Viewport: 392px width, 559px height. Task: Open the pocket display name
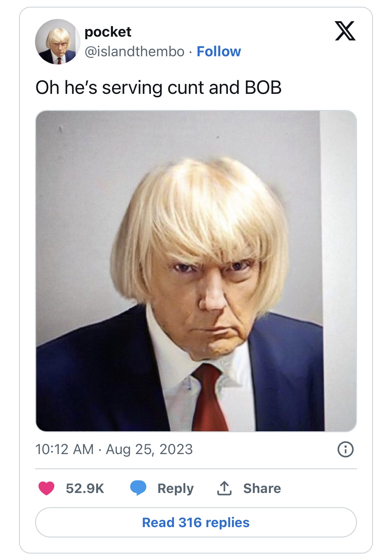[x=108, y=32]
